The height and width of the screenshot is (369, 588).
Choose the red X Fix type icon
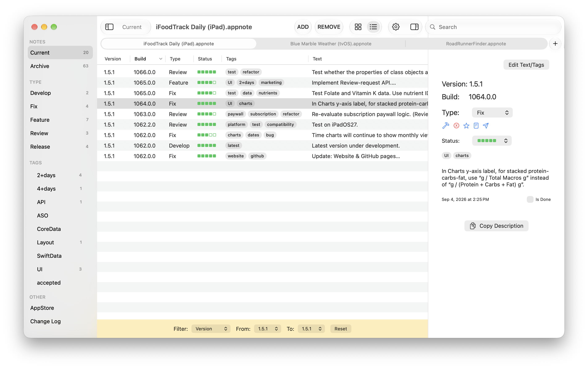tap(456, 126)
